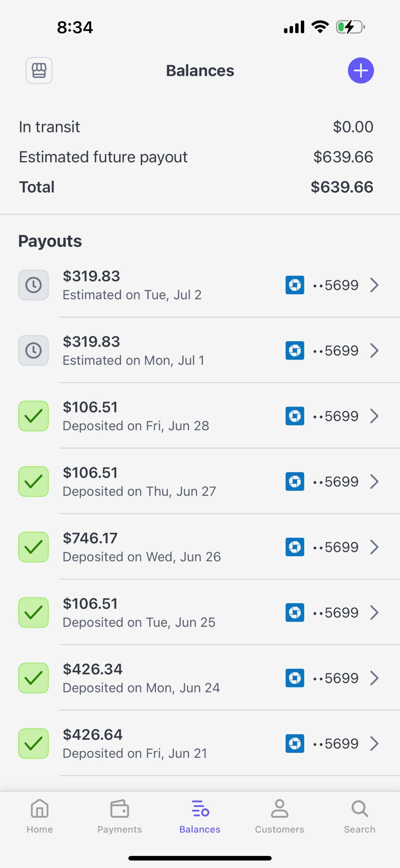Tap the Home house icon

(x=40, y=809)
